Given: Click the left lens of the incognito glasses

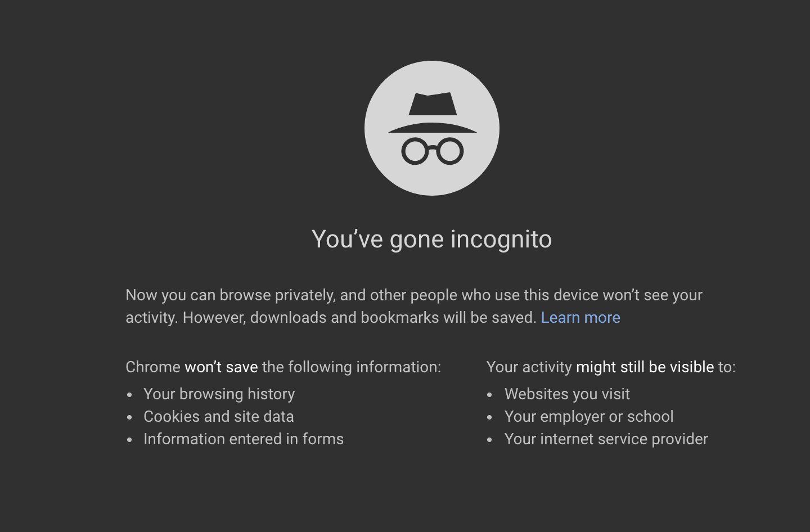Looking at the screenshot, I should [x=416, y=150].
